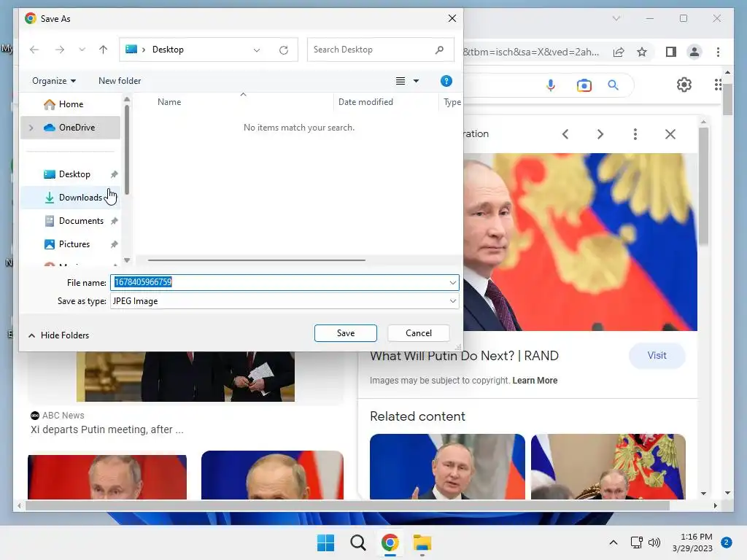The width and height of the screenshot is (747, 560).
Task: Expand the Desktop address path dropdown
Action: (x=256, y=50)
